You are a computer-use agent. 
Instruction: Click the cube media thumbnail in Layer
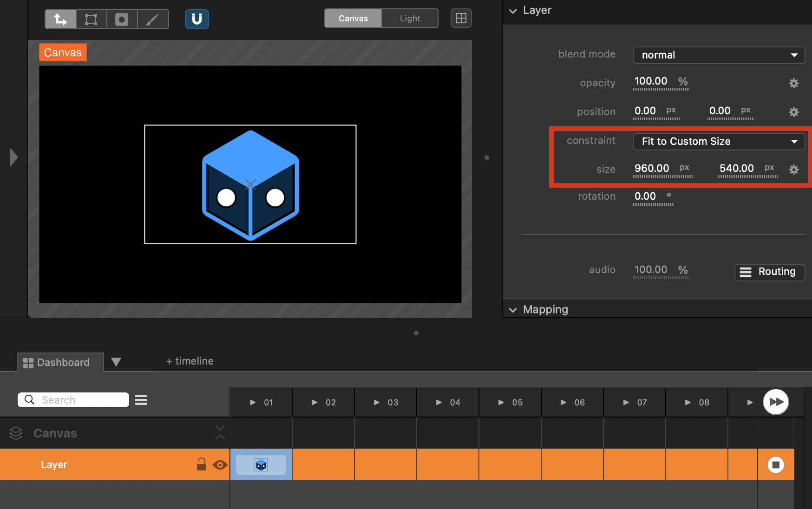[x=261, y=464]
